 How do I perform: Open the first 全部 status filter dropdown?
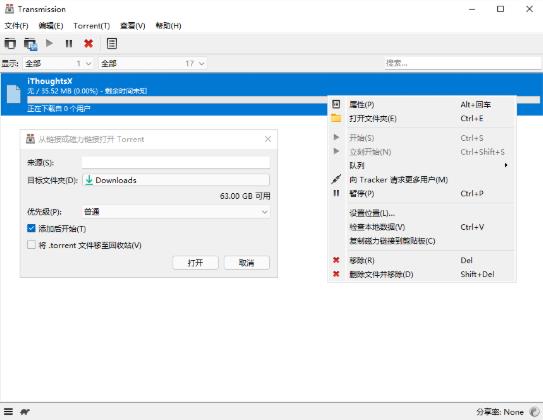pos(58,63)
